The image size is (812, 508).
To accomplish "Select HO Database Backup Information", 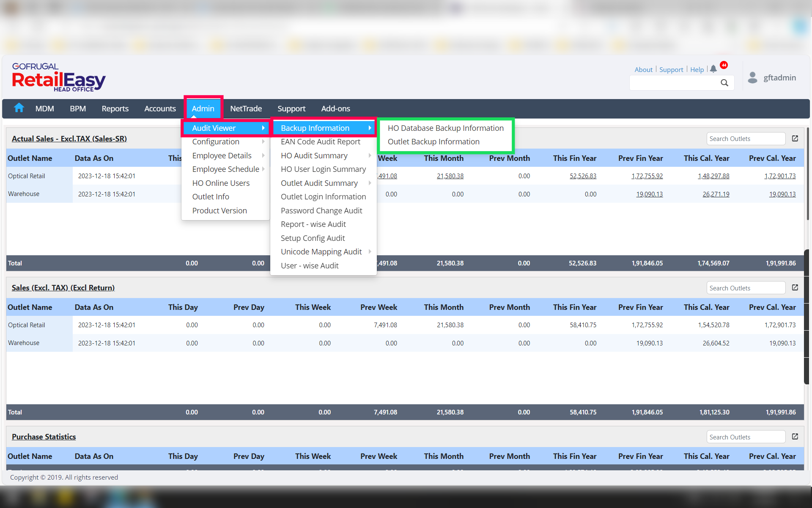I will pyautogui.click(x=445, y=128).
